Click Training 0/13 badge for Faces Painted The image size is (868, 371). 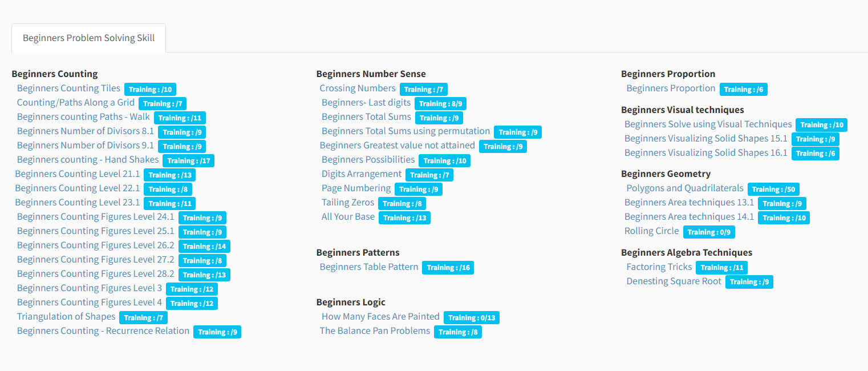[x=472, y=318]
